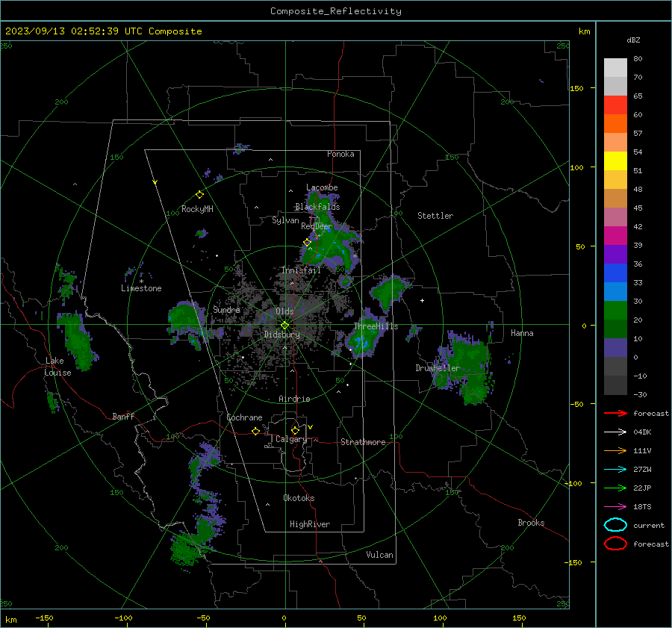Click the magenta 18TS arrow icon
The width and height of the screenshot is (672, 628).
(615, 507)
